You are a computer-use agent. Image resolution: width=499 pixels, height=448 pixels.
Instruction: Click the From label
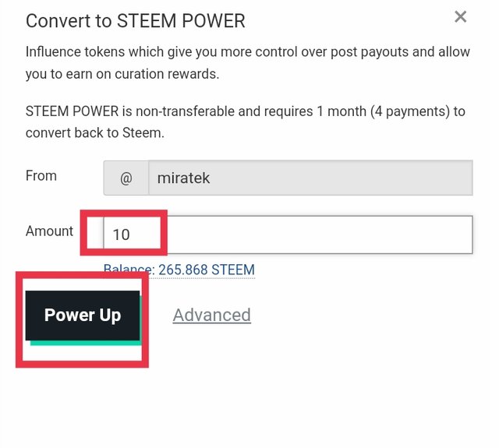pos(41,176)
